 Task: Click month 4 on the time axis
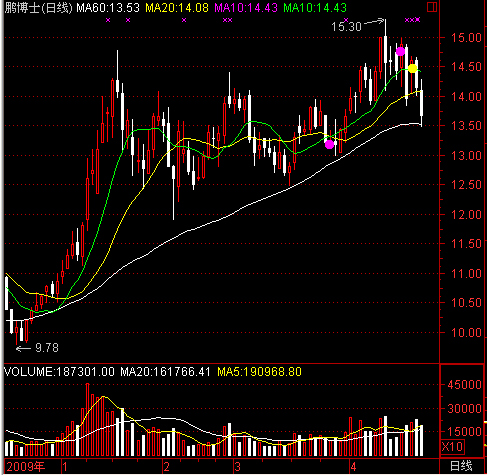pyautogui.click(x=353, y=467)
